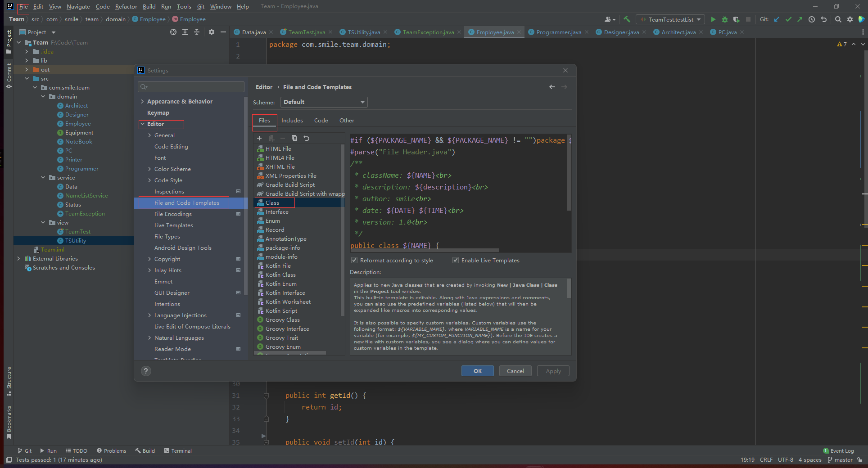Viewport: 868px width, 468px height.
Task: Open the File menu
Action: point(23,6)
